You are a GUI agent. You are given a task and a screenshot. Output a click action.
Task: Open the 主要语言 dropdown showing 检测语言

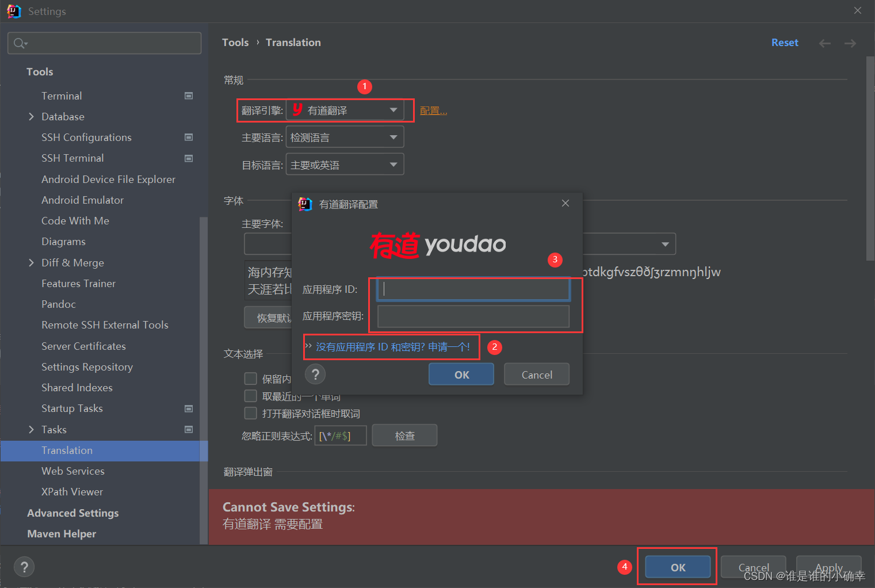click(345, 138)
